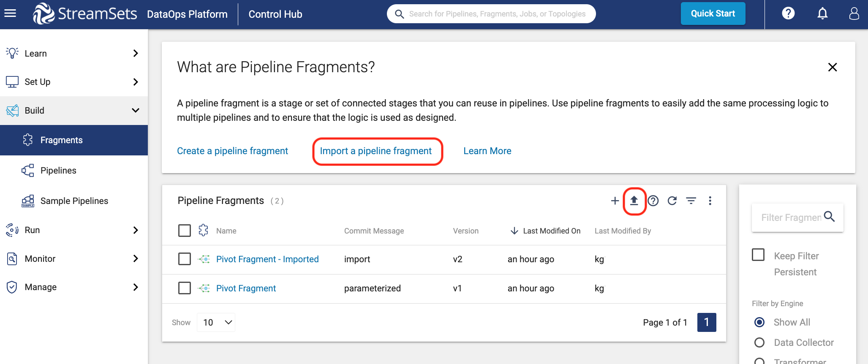
Task: Refresh the Pipeline Fragments list
Action: coord(672,201)
